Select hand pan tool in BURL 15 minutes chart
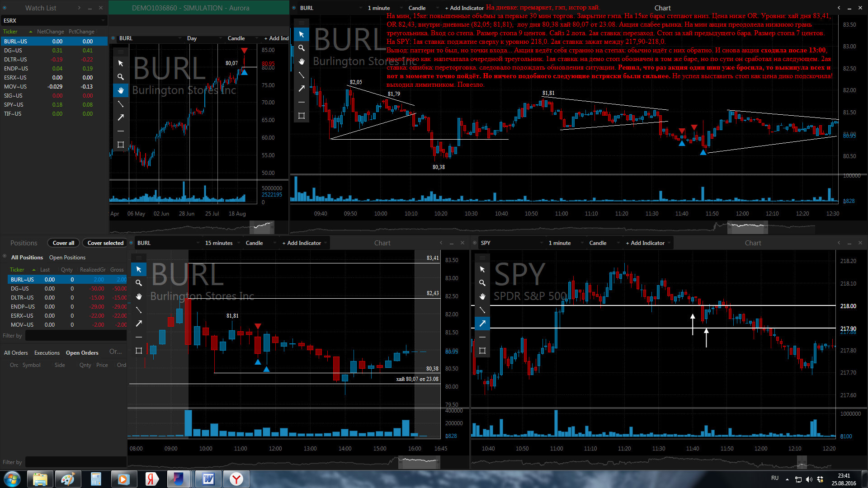The width and height of the screenshot is (868, 488). click(x=139, y=296)
